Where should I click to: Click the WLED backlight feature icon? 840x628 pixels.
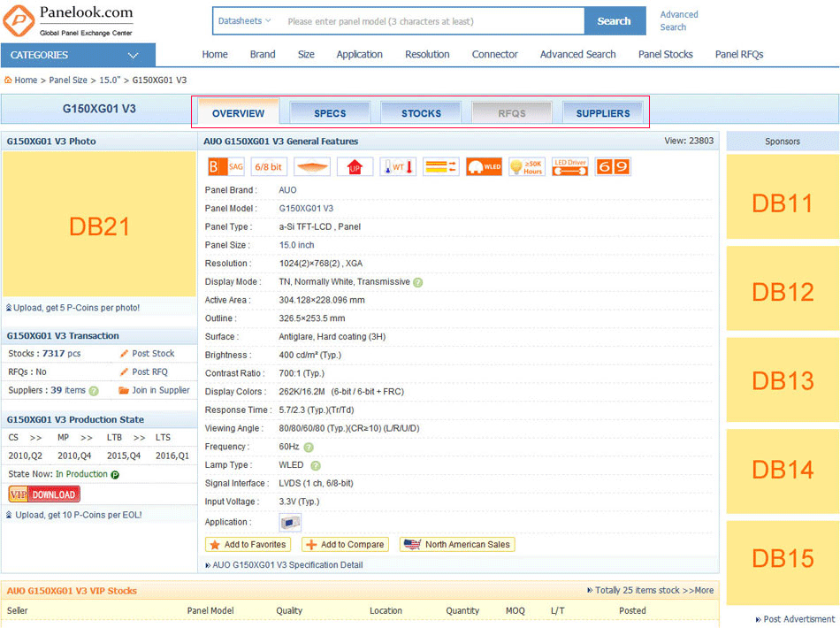484,166
